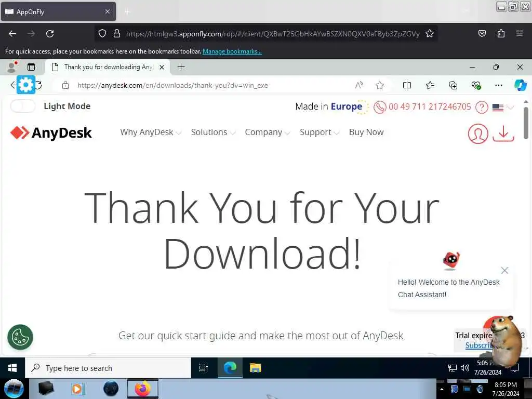
Task: Click 'Type here to search' box
Action: 108,368
